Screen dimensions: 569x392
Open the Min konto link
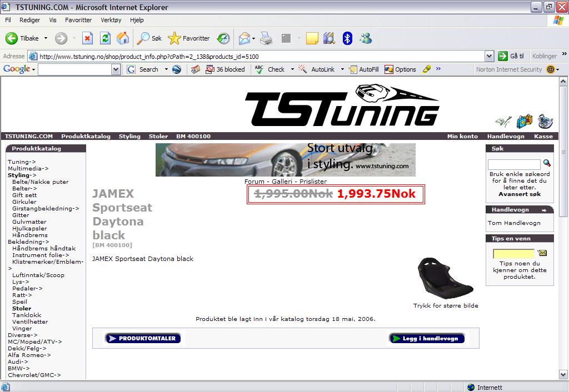coord(462,137)
